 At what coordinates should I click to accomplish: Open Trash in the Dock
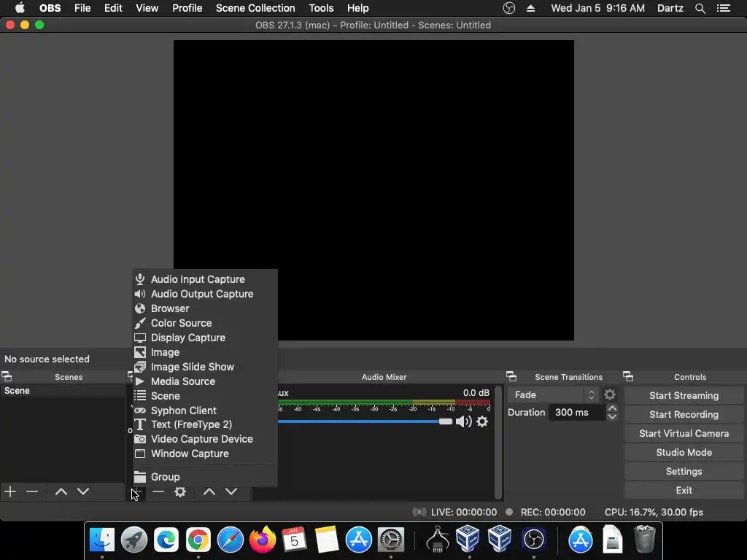645,539
